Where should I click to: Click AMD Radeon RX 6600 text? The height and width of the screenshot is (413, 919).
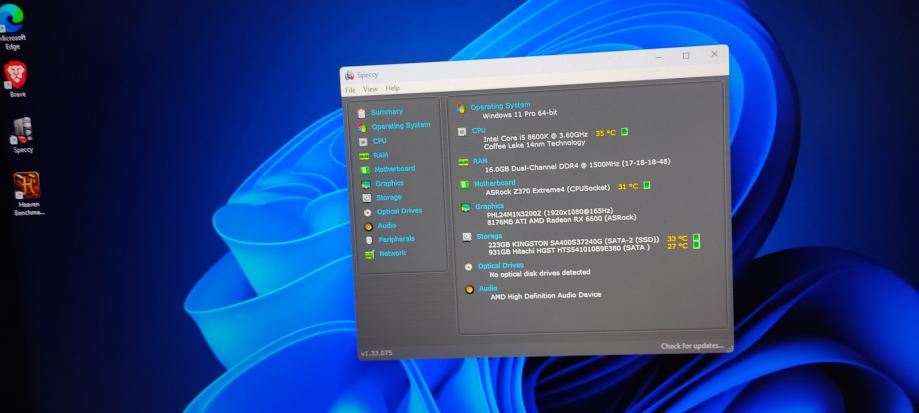(562, 221)
